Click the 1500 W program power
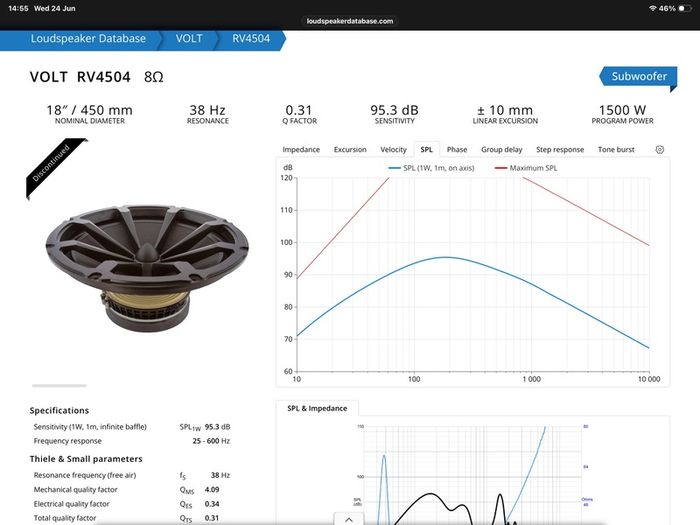Viewport: 700px width, 525px height. pyautogui.click(x=622, y=110)
